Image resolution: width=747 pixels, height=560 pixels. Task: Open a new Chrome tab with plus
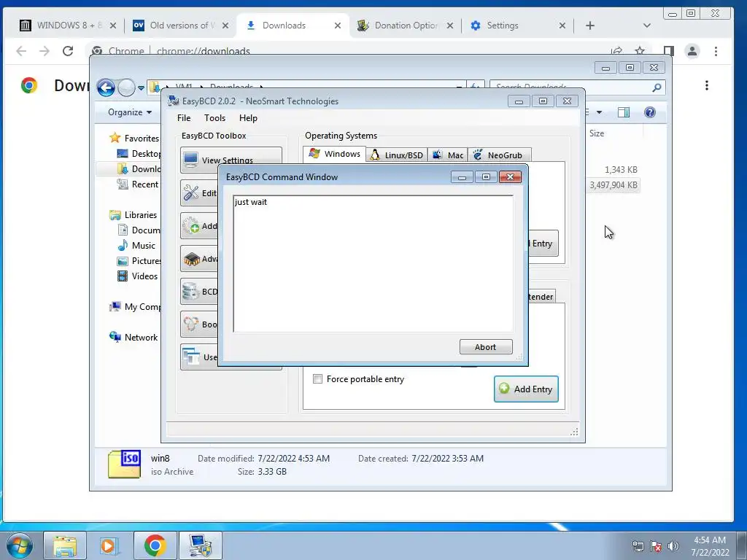[x=589, y=26]
